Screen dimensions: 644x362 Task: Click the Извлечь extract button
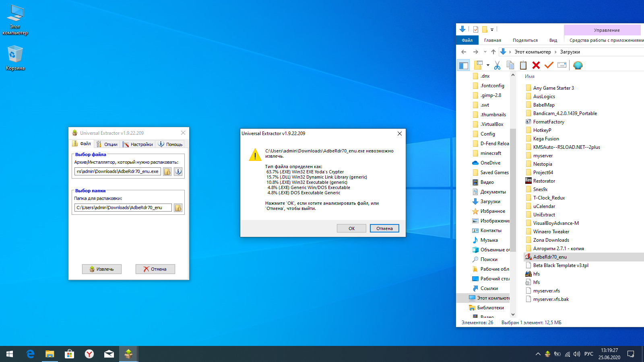click(x=102, y=269)
